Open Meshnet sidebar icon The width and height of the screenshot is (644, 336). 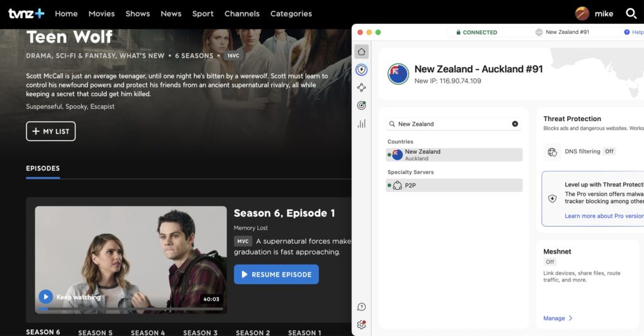(x=362, y=87)
